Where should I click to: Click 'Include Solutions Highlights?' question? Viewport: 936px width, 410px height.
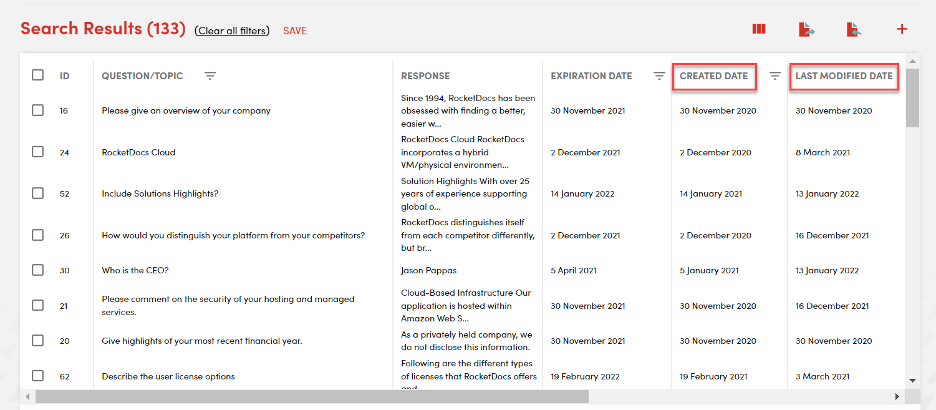(x=160, y=193)
